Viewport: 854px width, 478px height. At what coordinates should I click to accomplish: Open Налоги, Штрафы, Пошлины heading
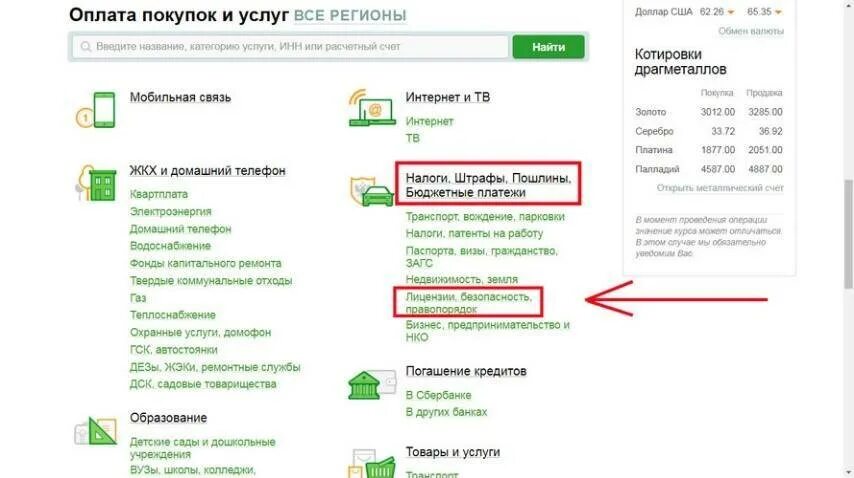[x=488, y=186]
